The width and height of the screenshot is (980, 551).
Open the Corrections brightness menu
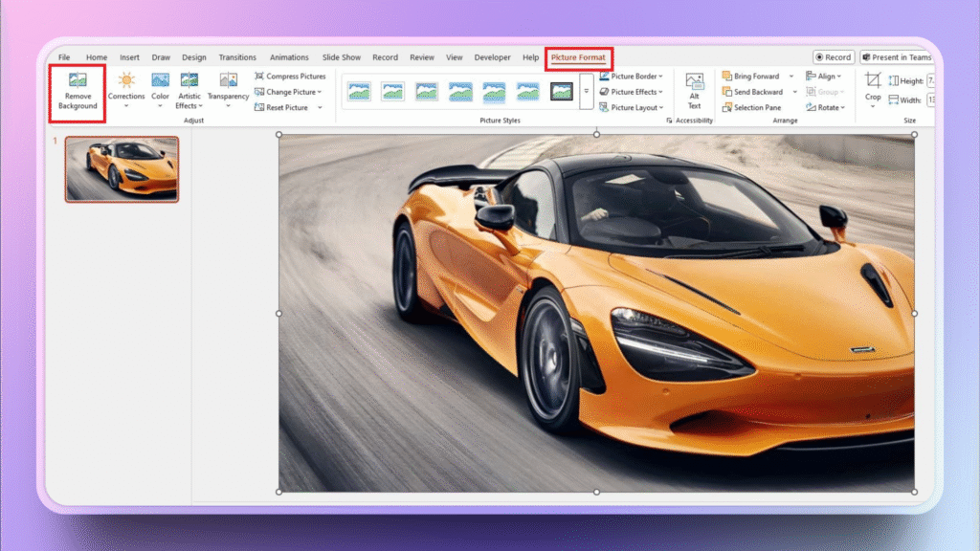point(126,89)
